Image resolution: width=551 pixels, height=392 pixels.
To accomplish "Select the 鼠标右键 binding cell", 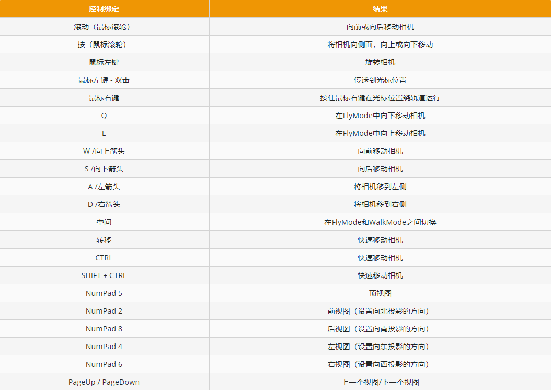I will coord(104,98).
